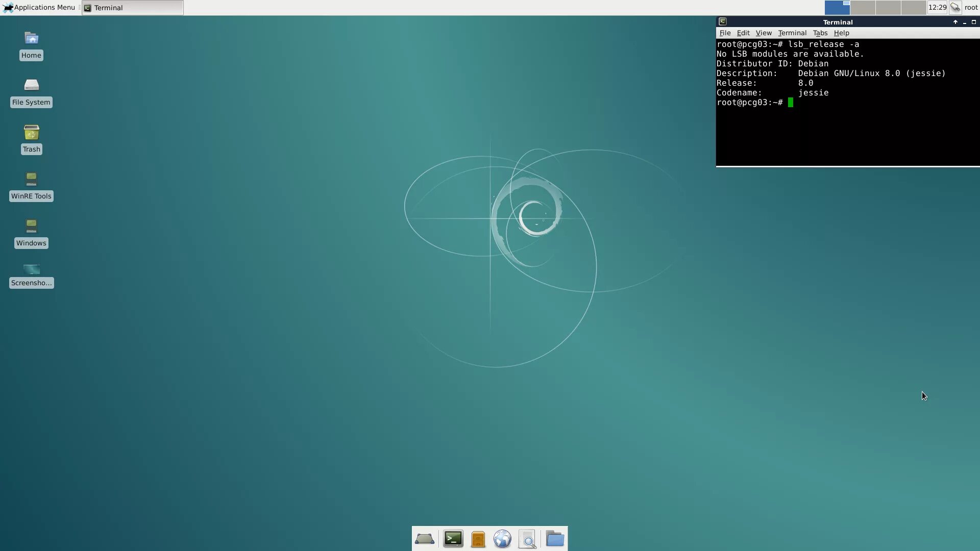The image size is (980, 551).
Task: Open the root user menu in panel
Action: click(x=971, y=7)
